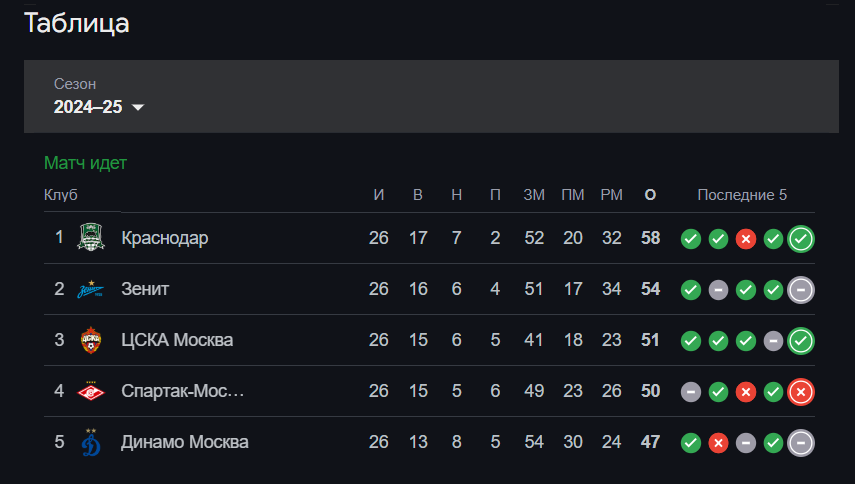Click the Krasnodar club logo
Screen dimensions: 855x484
pyautogui.click(x=91, y=237)
